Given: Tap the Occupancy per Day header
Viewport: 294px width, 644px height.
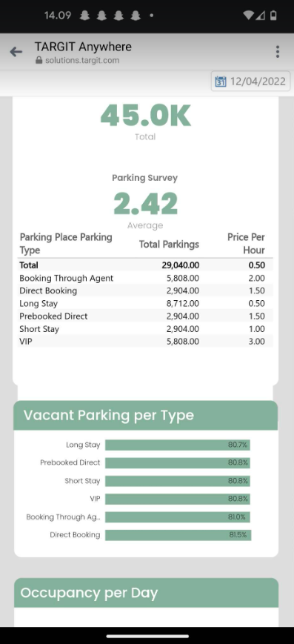Looking at the screenshot, I should tap(146, 593).
